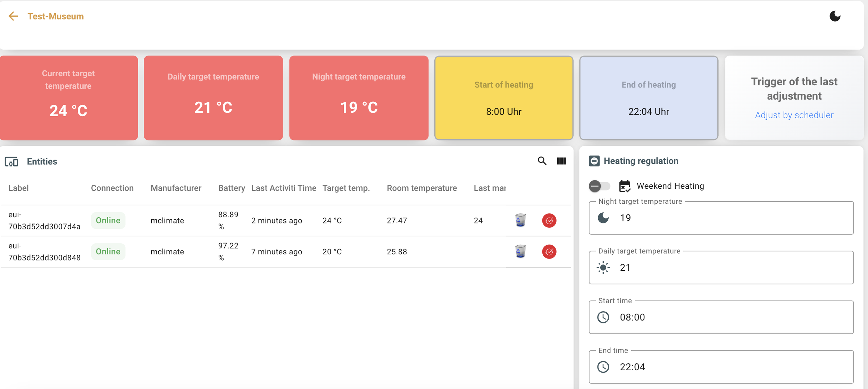Click the red circle icon for eui-70b3d52dd300d848
This screenshot has height=389, width=868.
[x=549, y=252]
